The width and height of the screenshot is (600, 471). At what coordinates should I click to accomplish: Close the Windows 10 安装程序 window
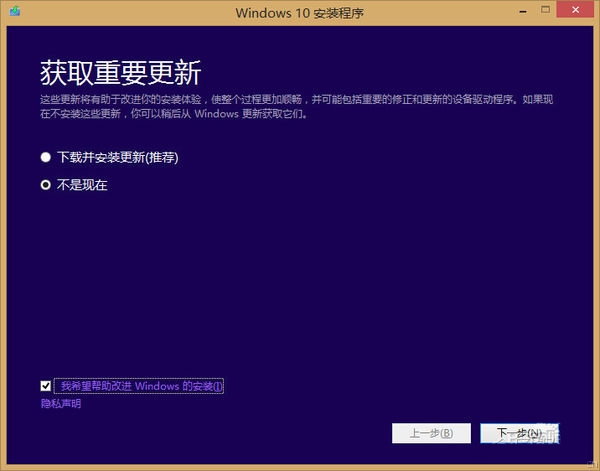(575, 10)
